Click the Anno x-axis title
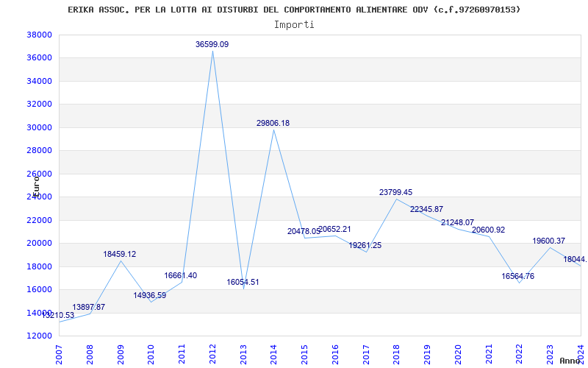The width and height of the screenshot is (588, 368). click(570, 361)
